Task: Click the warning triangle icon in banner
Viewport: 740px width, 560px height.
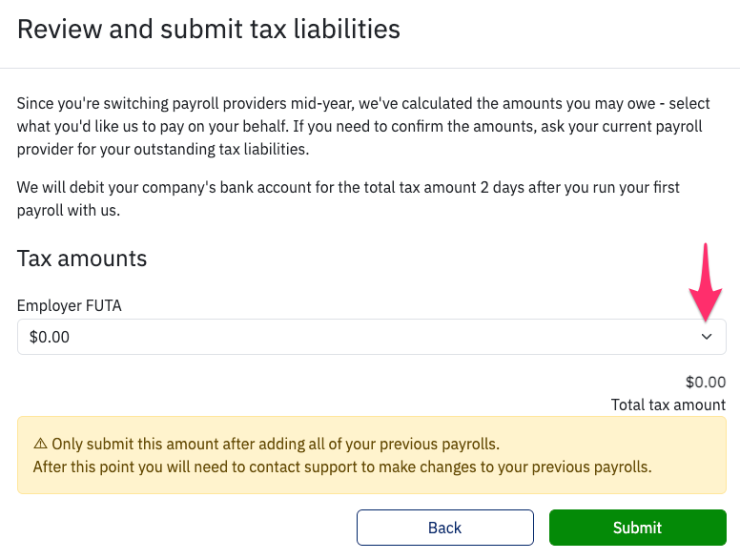Action: (40, 444)
